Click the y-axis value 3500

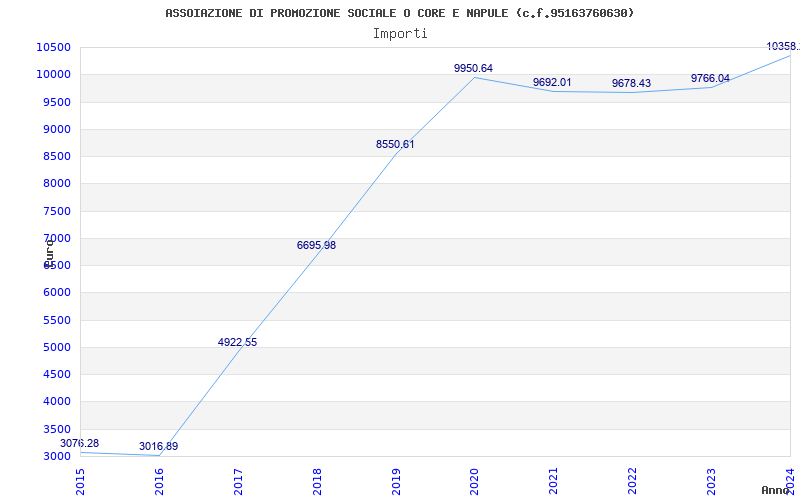pyautogui.click(x=57, y=429)
